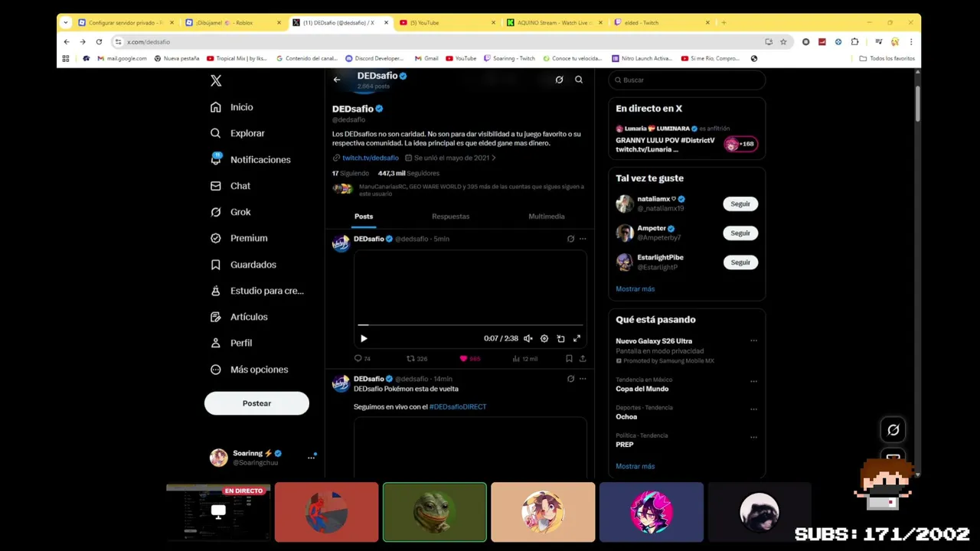Open Gmail bookmark in bookmarks bar
Viewport: 980px width, 551px height.
426,58
